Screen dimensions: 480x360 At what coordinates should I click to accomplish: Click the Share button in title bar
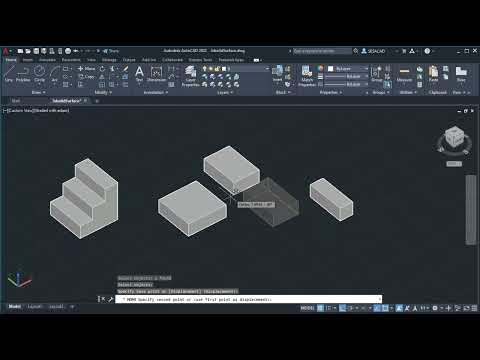tap(111, 51)
